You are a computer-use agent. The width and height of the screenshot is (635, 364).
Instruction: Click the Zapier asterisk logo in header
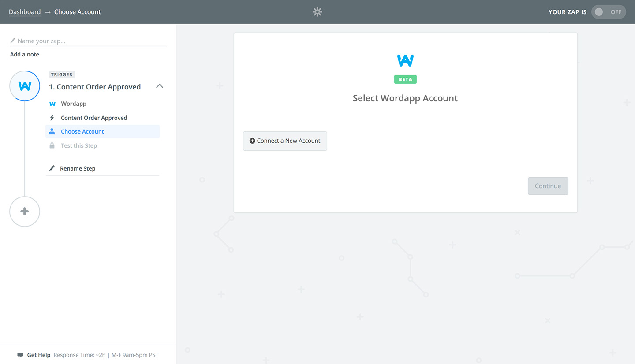click(x=317, y=12)
